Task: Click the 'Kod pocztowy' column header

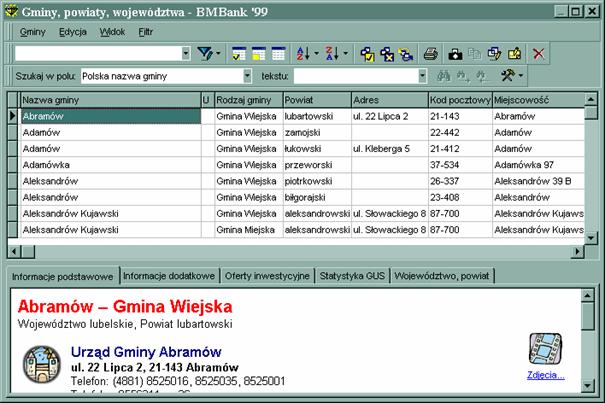Action: [x=460, y=100]
